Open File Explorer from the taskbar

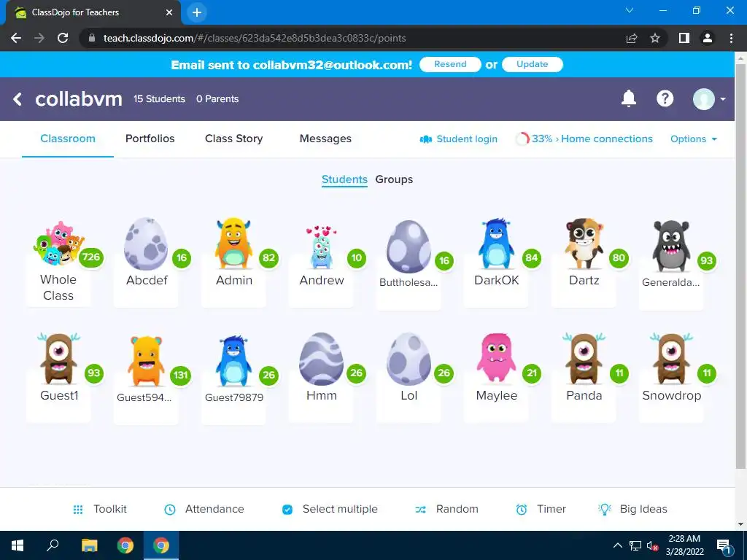89,545
